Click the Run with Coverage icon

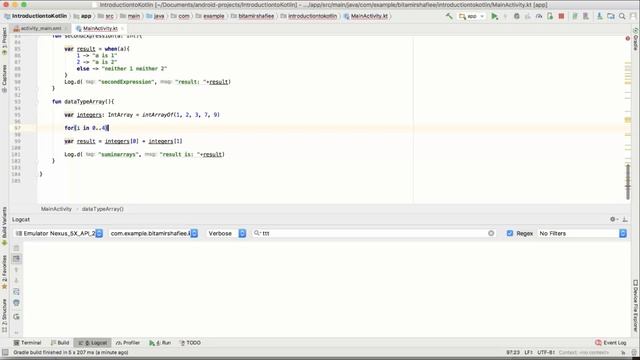point(528,16)
